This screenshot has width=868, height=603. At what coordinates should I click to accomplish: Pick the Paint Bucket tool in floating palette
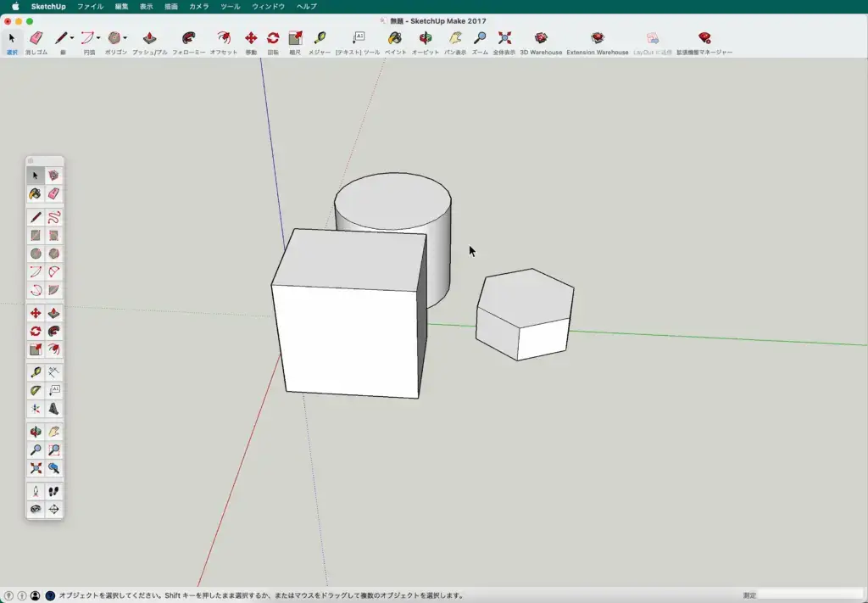[36, 194]
